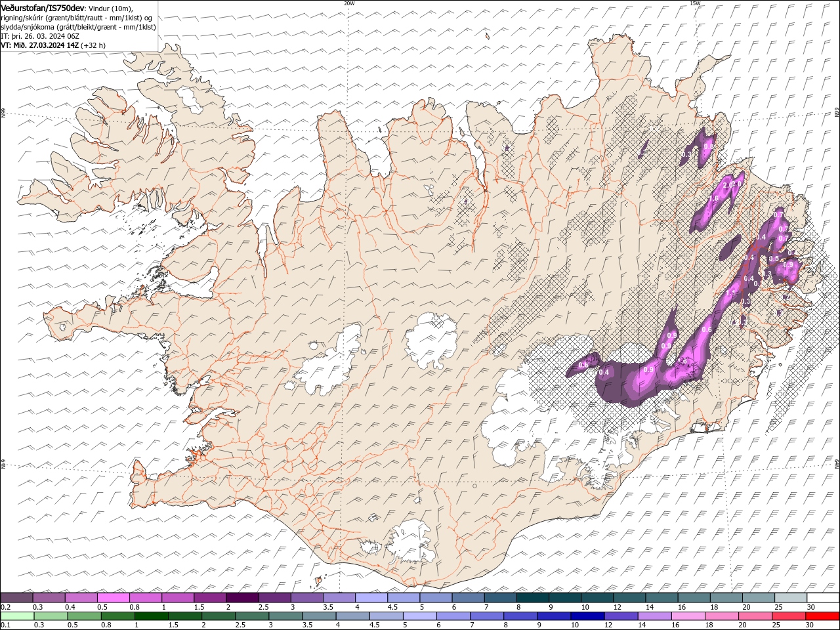
Task: Pick the lower-row rain swatch labeled 8
Action: click(521, 616)
